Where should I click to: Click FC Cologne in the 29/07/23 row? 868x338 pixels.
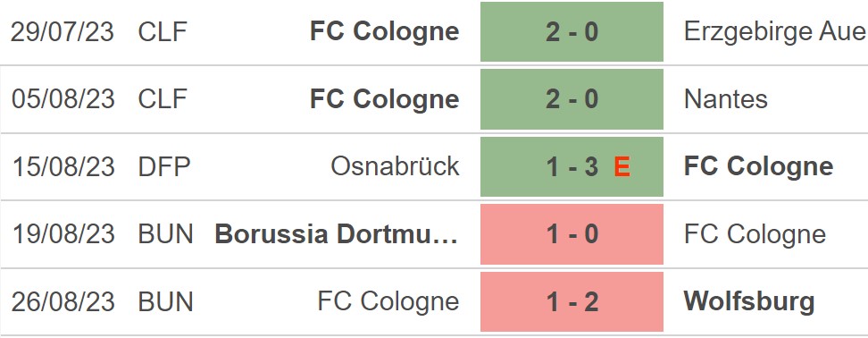click(385, 32)
